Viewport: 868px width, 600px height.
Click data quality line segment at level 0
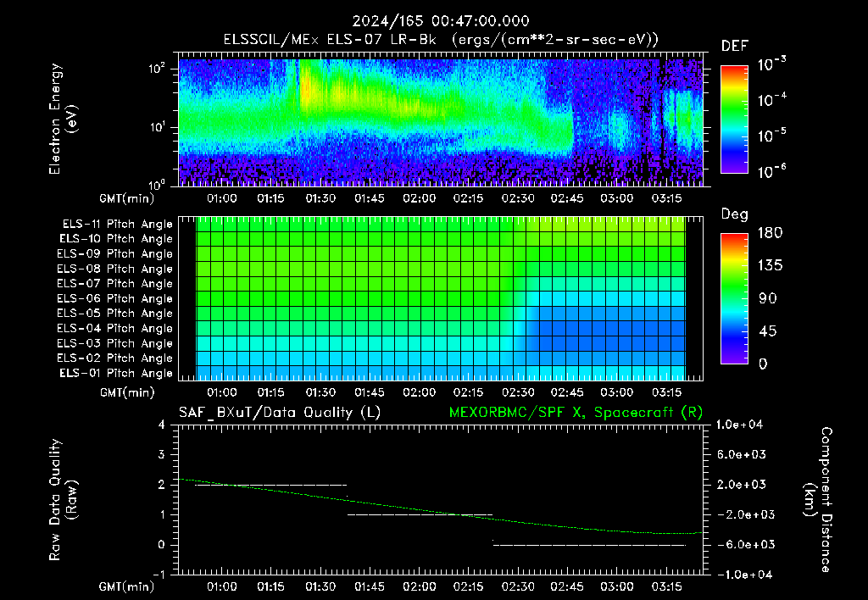click(589, 545)
